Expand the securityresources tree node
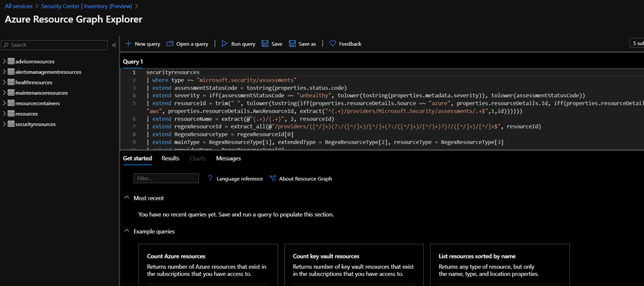 [x=4, y=124]
